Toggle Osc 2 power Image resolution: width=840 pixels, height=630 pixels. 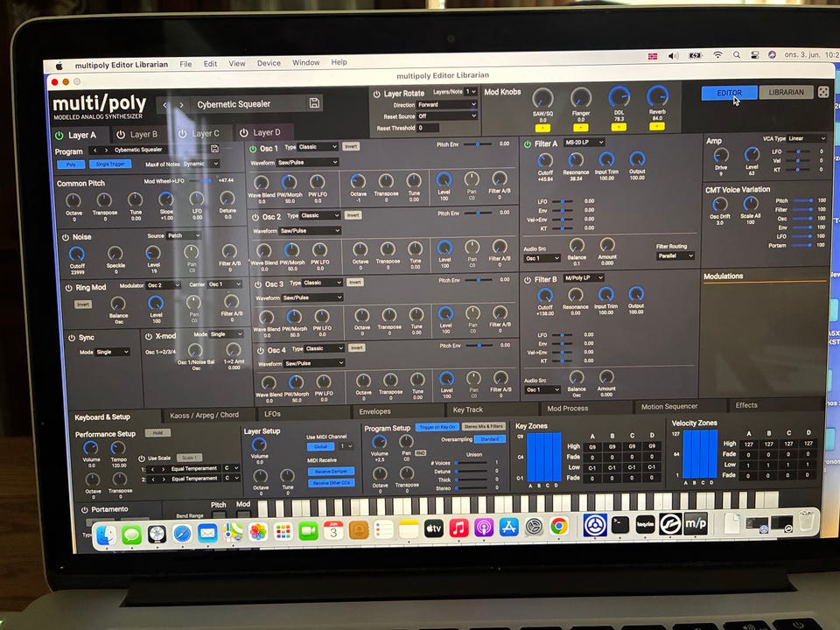(255, 218)
